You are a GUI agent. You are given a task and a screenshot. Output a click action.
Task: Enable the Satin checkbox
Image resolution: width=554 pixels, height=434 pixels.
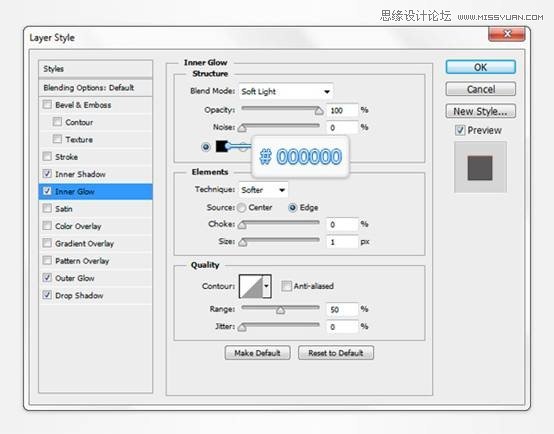point(47,209)
